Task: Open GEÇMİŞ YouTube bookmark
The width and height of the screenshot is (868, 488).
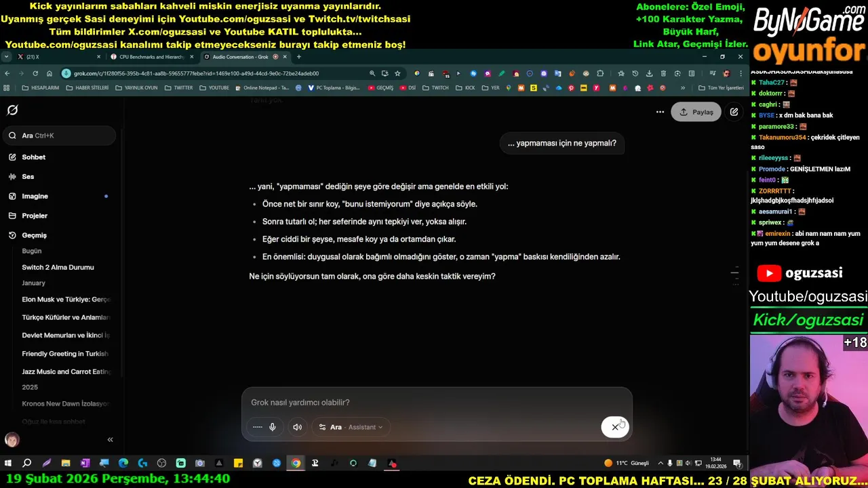Action: (x=381, y=87)
